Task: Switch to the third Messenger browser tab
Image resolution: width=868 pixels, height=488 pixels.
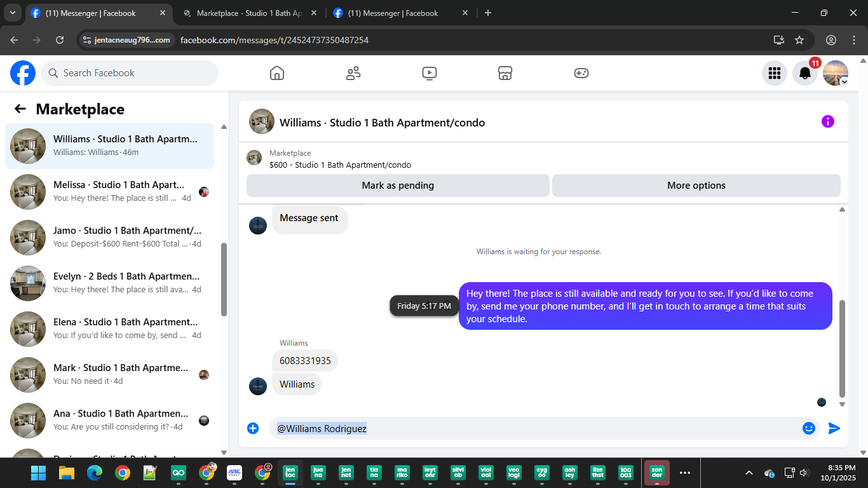Action: (x=402, y=13)
